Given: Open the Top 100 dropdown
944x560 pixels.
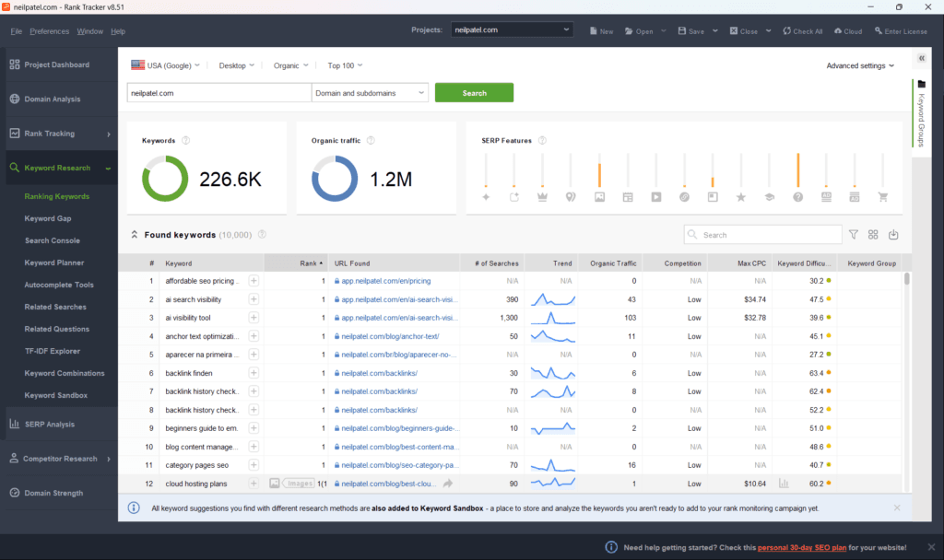Looking at the screenshot, I should [345, 65].
